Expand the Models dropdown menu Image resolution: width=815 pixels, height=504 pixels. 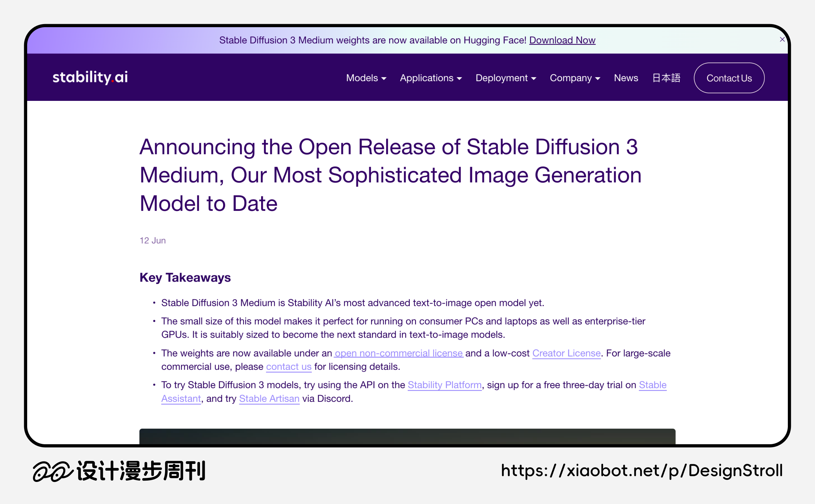click(366, 78)
